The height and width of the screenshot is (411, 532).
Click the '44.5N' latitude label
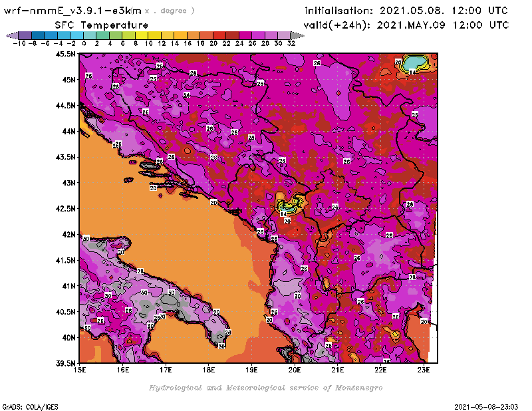click(x=66, y=106)
